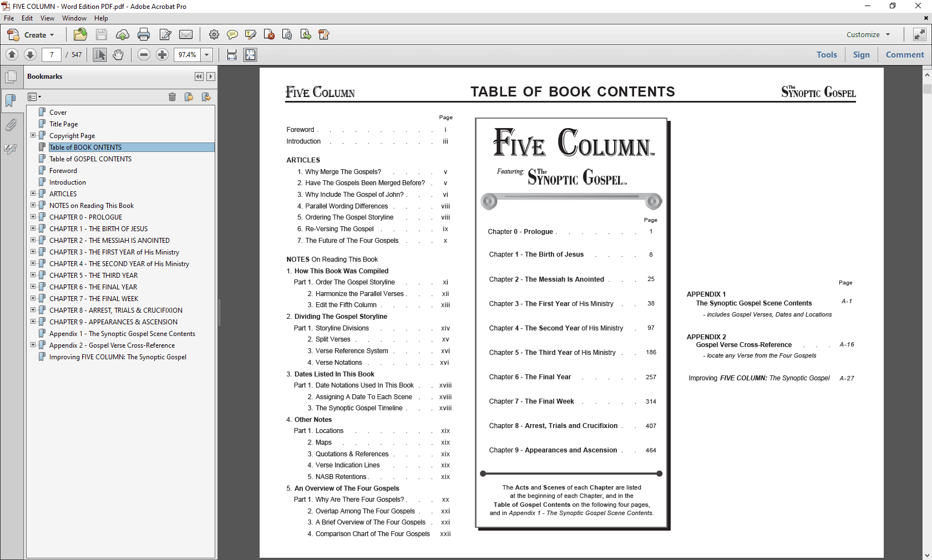Expand CHAPTER 9 - APPEARANCES & ASCENSION

(x=33, y=322)
